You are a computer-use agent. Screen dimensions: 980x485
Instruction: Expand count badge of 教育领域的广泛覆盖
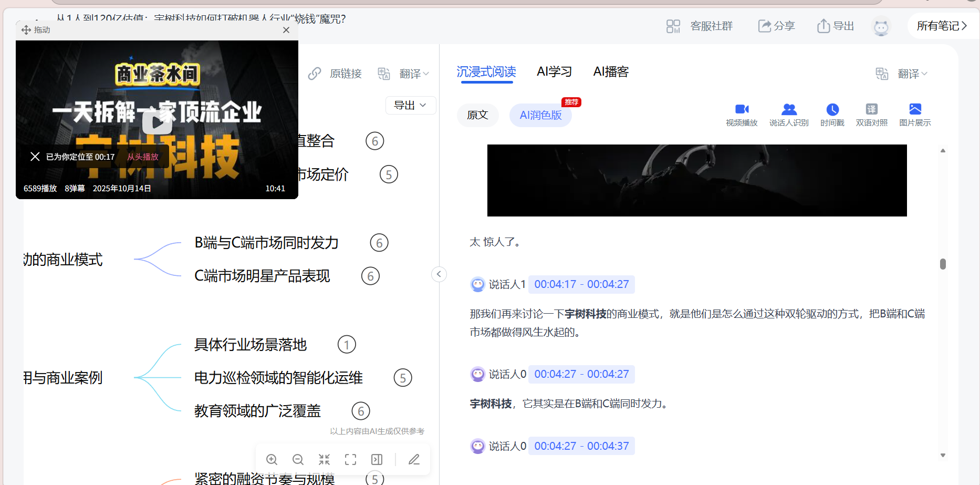361,411
